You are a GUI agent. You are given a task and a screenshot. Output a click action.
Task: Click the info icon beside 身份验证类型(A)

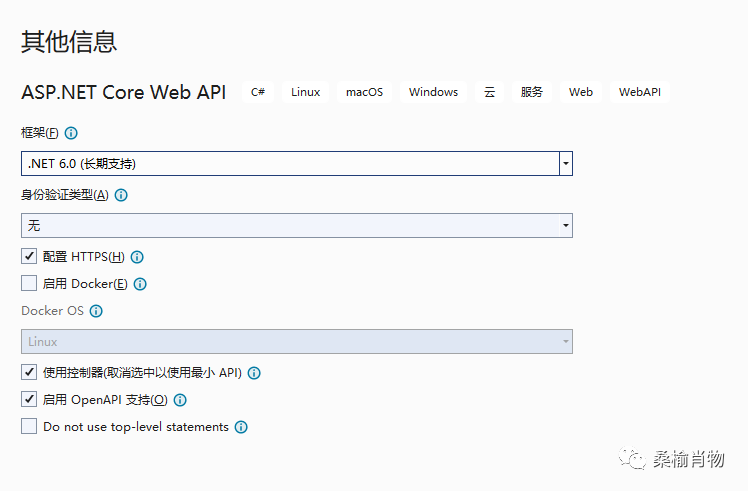point(121,195)
